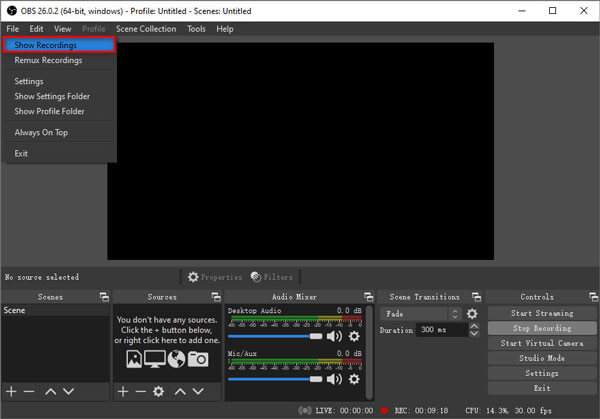
Task: Click the "No source selected" label
Action: tap(42, 277)
